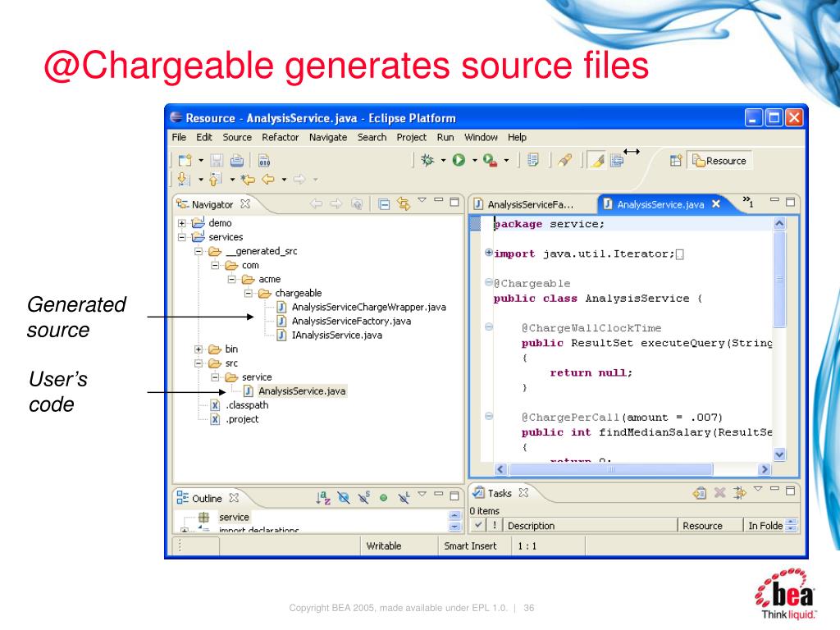Expand the demo project node
This screenshot has height=630, width=840.
181,223
